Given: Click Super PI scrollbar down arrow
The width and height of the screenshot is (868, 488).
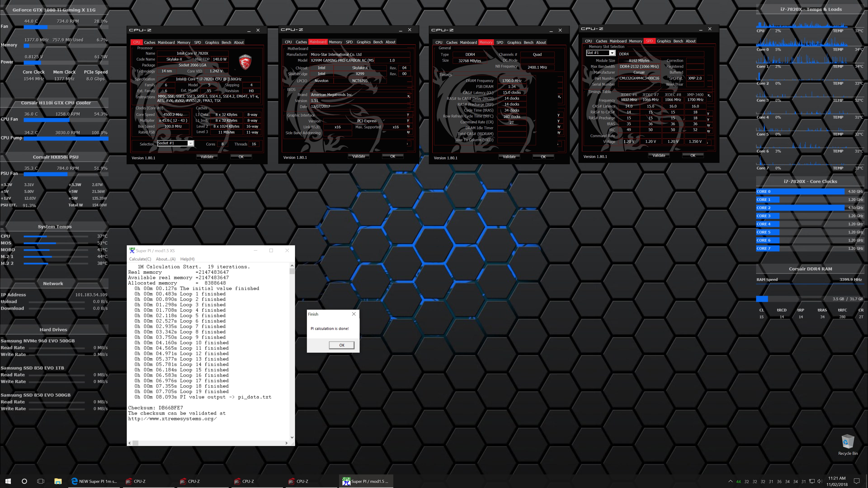Looking at the screenshot, I should tap(292, 437).
